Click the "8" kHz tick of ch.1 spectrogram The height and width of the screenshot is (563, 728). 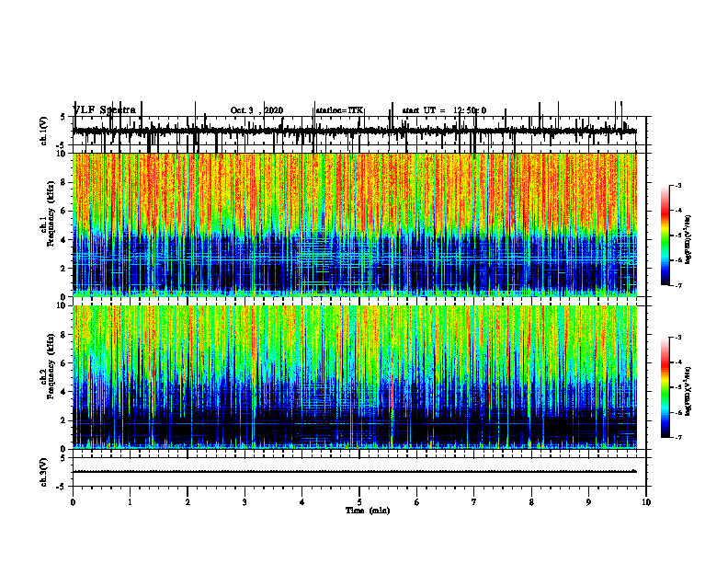click(63, 182)
